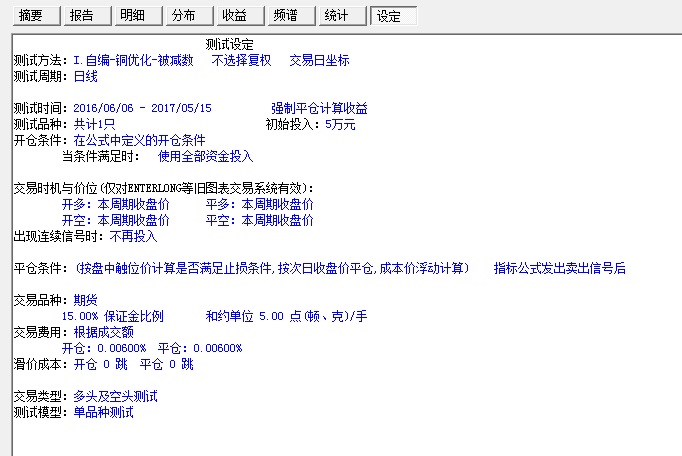Click the 根据成交额 fee value

point(104,332)
